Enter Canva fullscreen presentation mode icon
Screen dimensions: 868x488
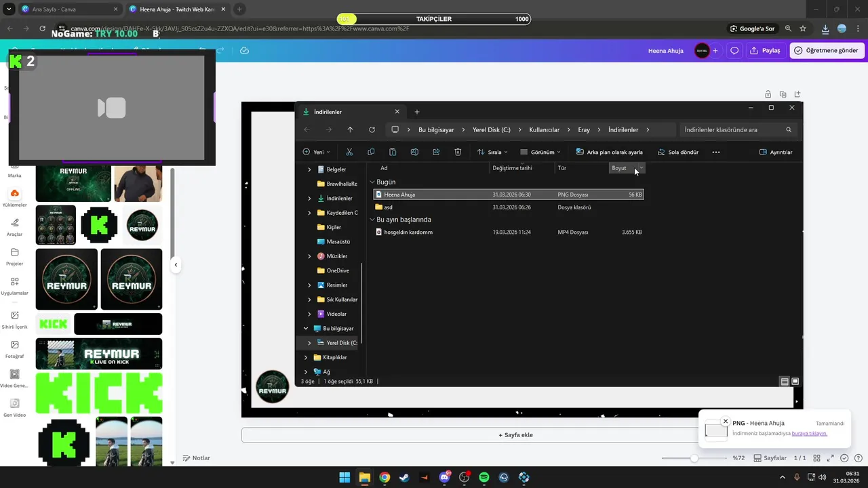tap(831, 458)
